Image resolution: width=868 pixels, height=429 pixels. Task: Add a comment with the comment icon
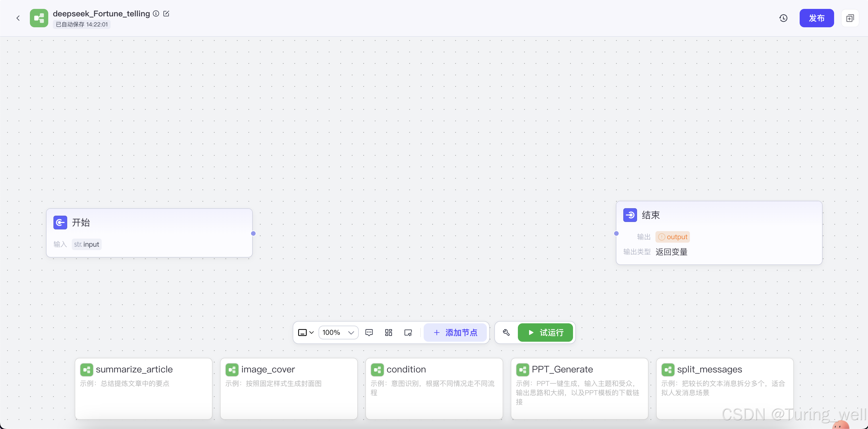(x=369, y=333)
